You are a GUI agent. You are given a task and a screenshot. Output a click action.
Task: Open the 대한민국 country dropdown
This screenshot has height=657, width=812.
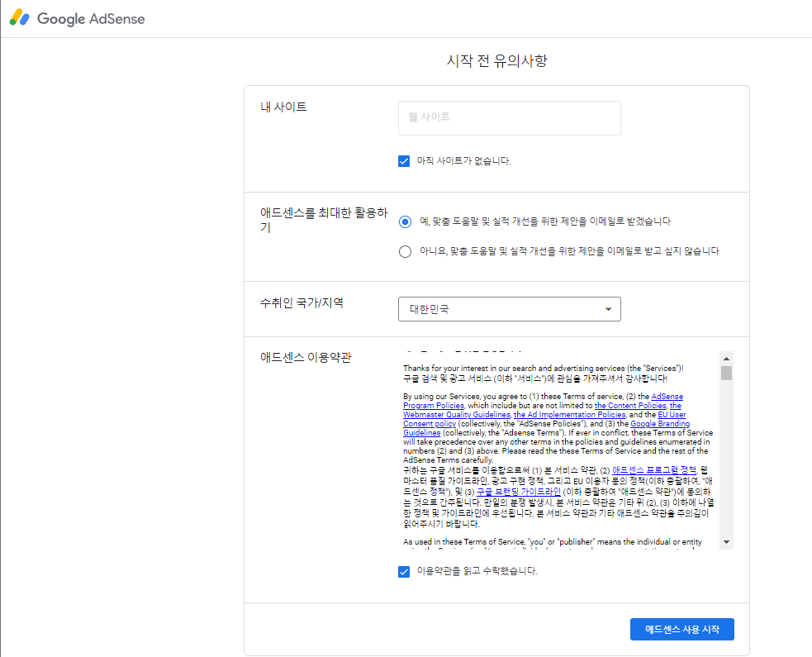tap(509, 309)
